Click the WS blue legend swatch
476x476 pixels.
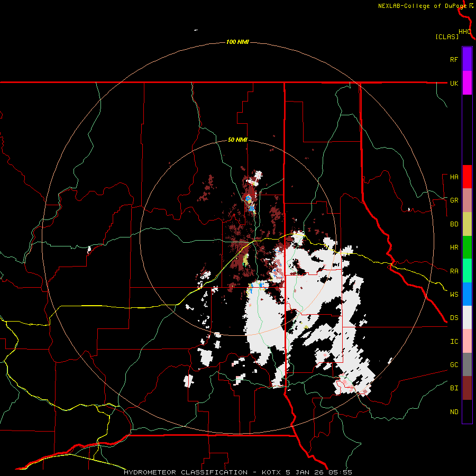tap(467, 294)
